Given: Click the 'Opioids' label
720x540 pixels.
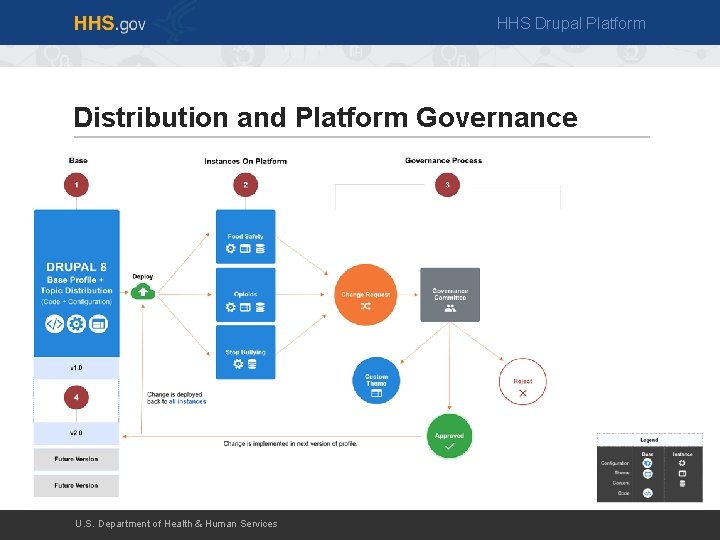Looking at the screenshot, I should 245,294.
